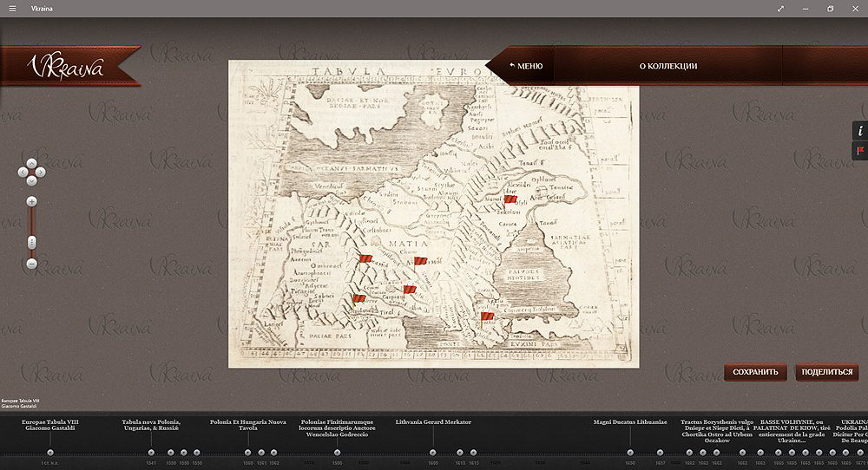Go back via the МЕНЮ button

[526, 66]
